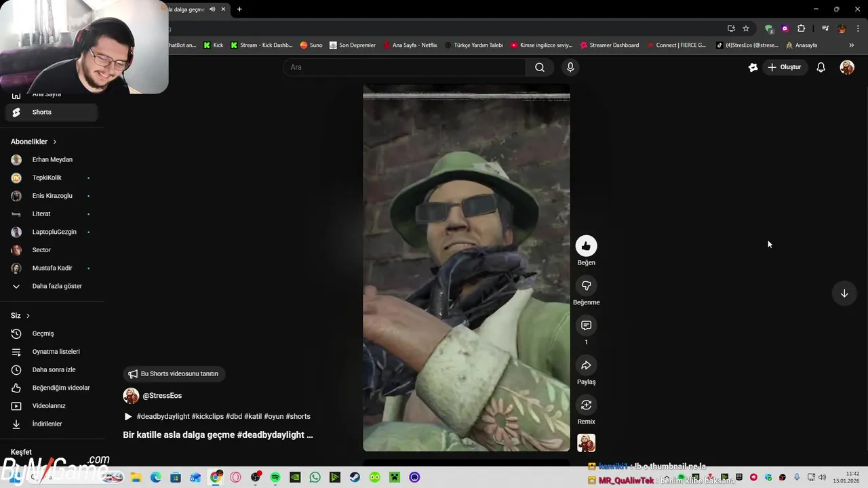Click Bu Shorts videosunu tanıtın button
The width and height of the screenshot is (868, 488).
(x=174, y=374)
